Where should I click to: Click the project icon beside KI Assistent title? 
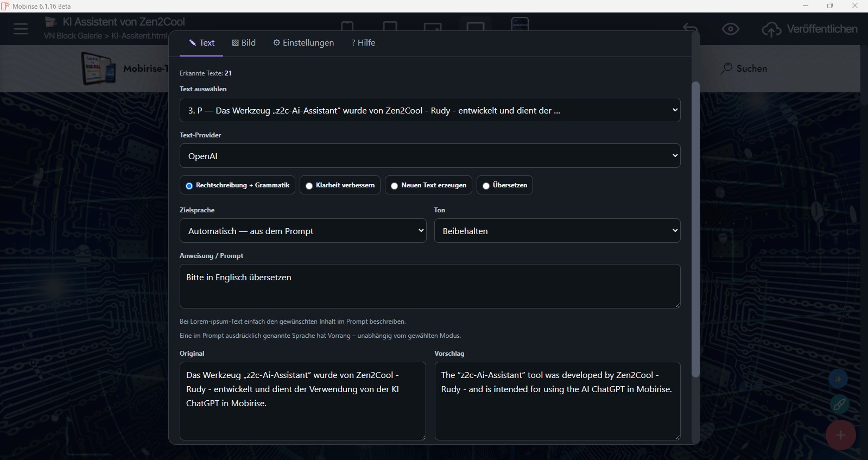51,22
